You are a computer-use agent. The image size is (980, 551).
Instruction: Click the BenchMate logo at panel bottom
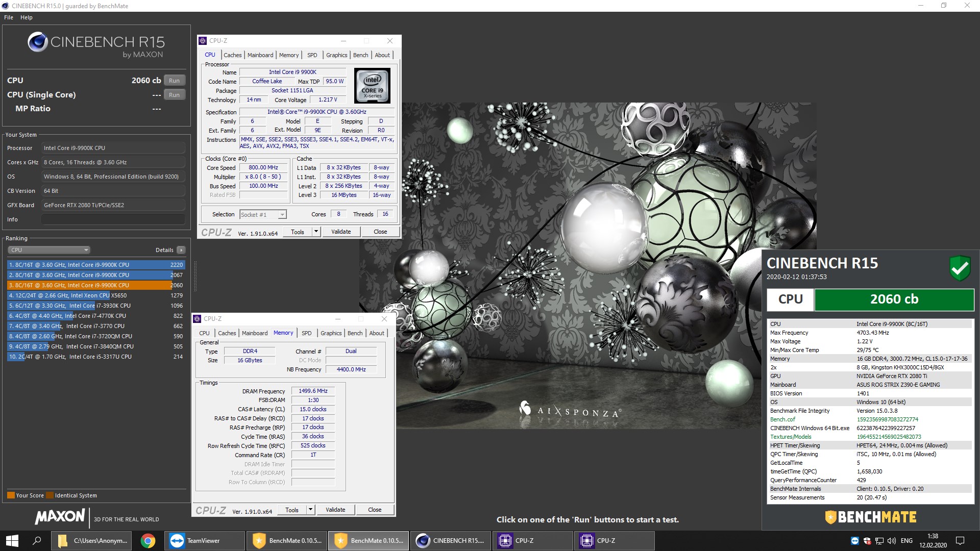click(x=871, y=517)
